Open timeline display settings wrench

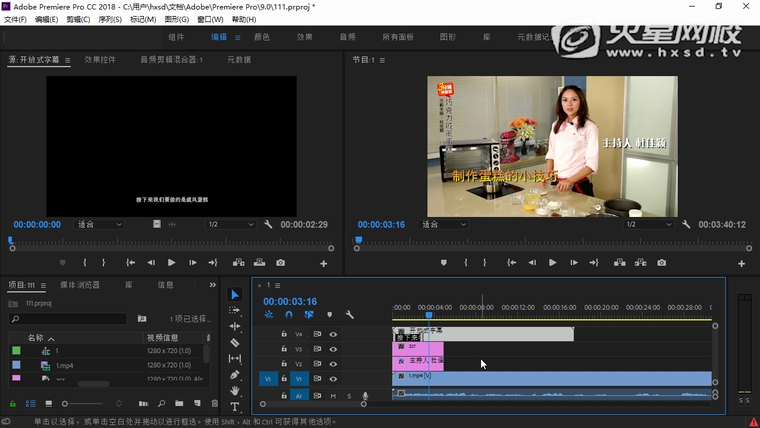(349, 315)
